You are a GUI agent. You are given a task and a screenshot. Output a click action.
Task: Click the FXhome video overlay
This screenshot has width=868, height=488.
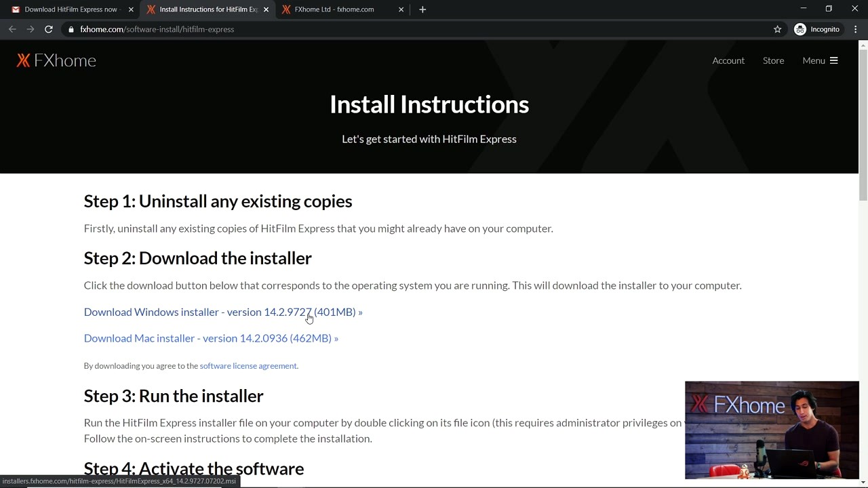coord(772,430)
